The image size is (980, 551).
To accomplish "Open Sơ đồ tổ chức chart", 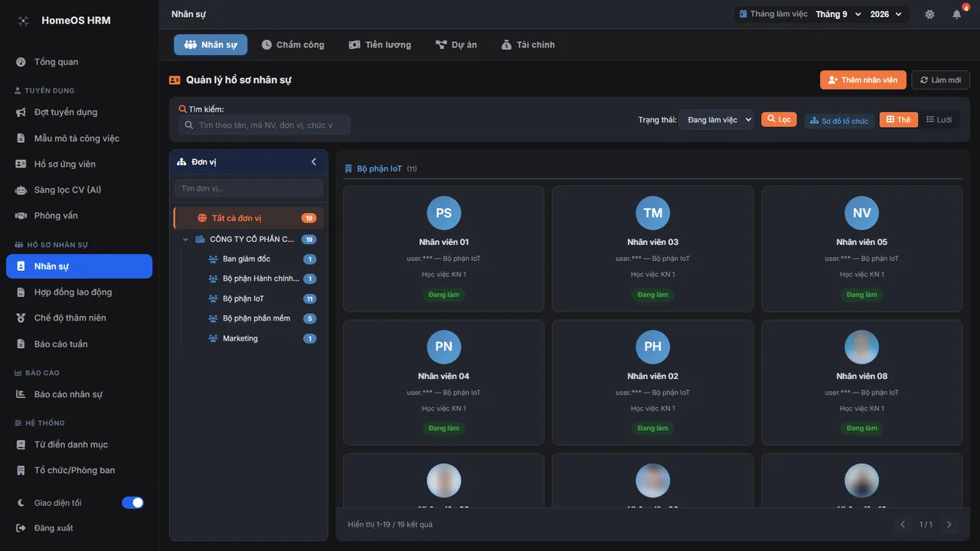I will point(839,121).
